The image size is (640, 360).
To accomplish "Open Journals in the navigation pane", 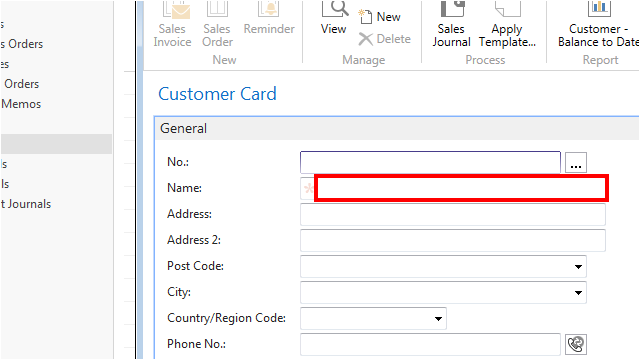I will 26,204.
